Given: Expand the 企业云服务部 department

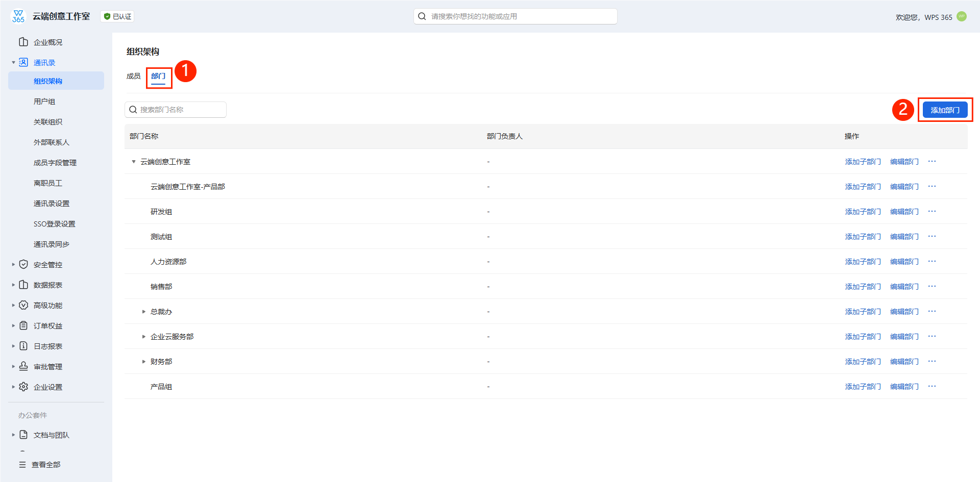Looking at the screenshot, I should tap(144, 337).
